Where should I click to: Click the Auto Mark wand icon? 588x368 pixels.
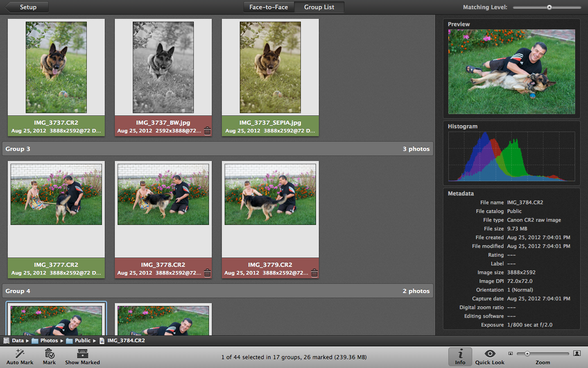click(x=20, y=354)
